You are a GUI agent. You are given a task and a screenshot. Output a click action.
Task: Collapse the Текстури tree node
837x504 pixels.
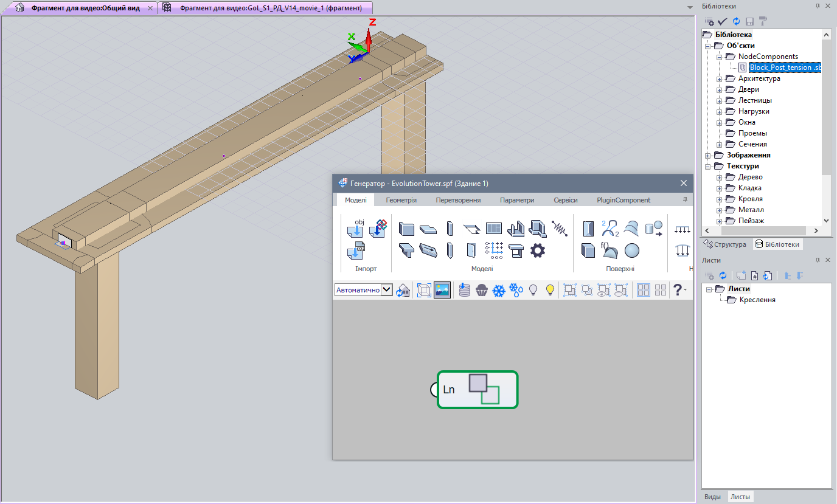[x=708, y=166]
